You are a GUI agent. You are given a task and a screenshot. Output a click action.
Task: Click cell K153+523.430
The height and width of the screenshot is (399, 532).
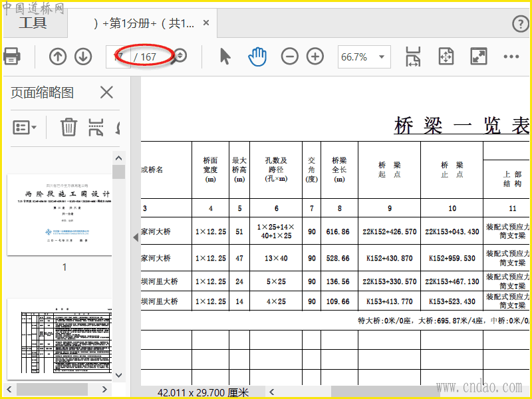452,301
